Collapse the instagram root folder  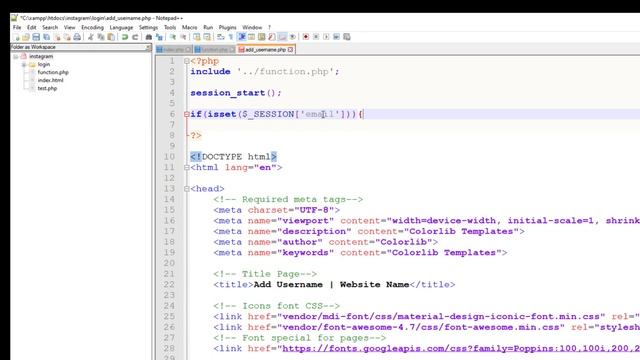16,57
